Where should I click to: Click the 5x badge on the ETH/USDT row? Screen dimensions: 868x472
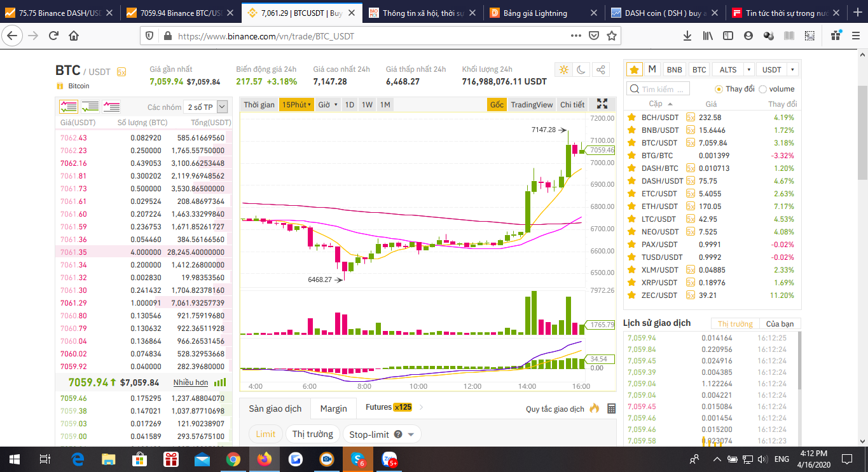click(690, 206)
